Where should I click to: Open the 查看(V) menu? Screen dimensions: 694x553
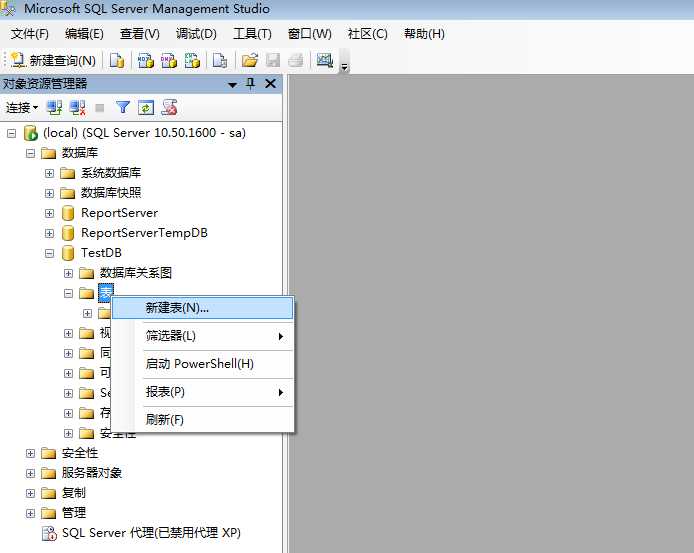point(139,34)
